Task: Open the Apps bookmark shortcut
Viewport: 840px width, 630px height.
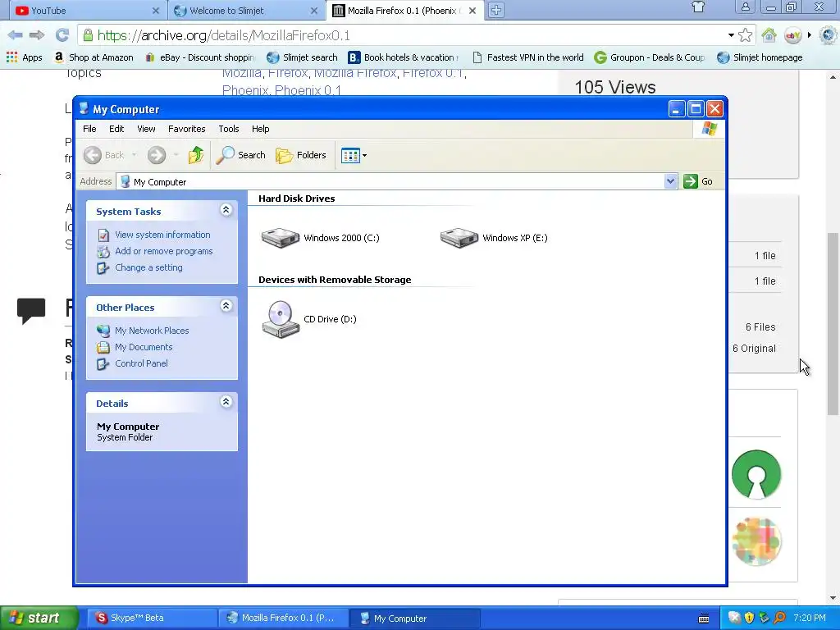Action: [x=24, y=57]
